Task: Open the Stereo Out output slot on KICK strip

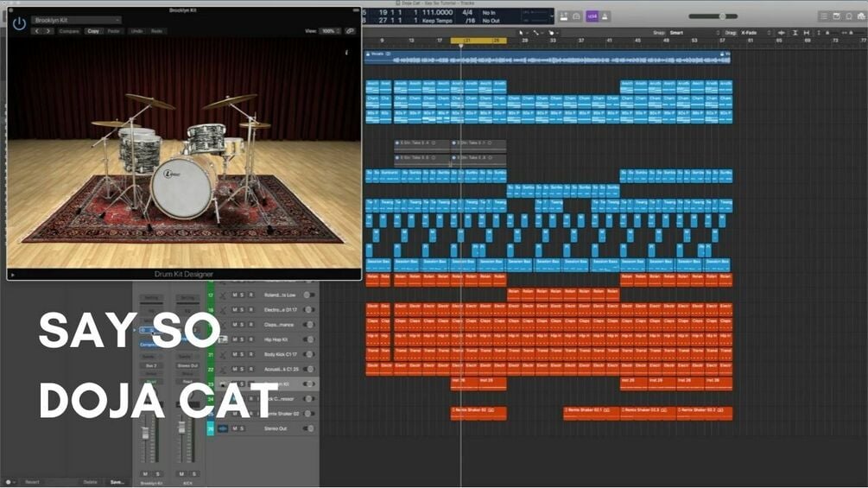Action: 187,365
